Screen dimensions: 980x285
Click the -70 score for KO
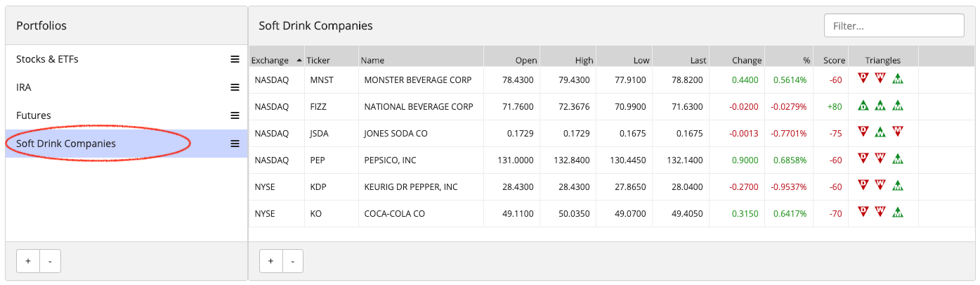click(x=835, y=214)
